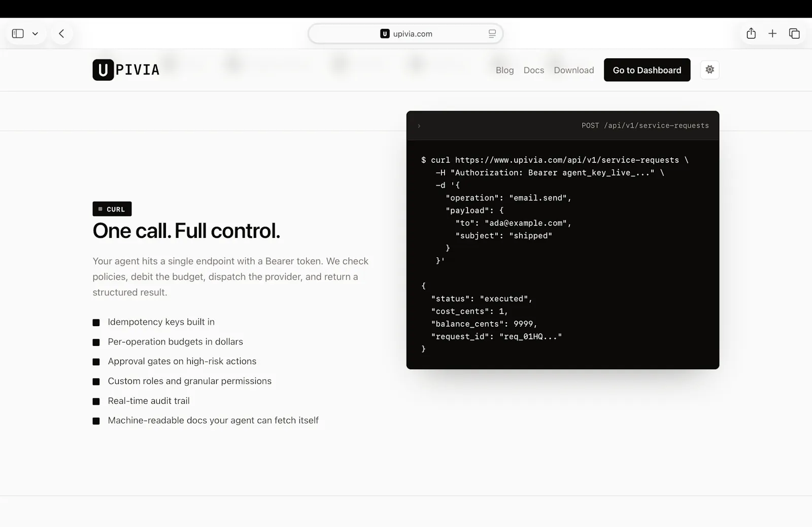Click Go to Dashboard button
This screenshot has height=527, width=812.
(647, 70)
